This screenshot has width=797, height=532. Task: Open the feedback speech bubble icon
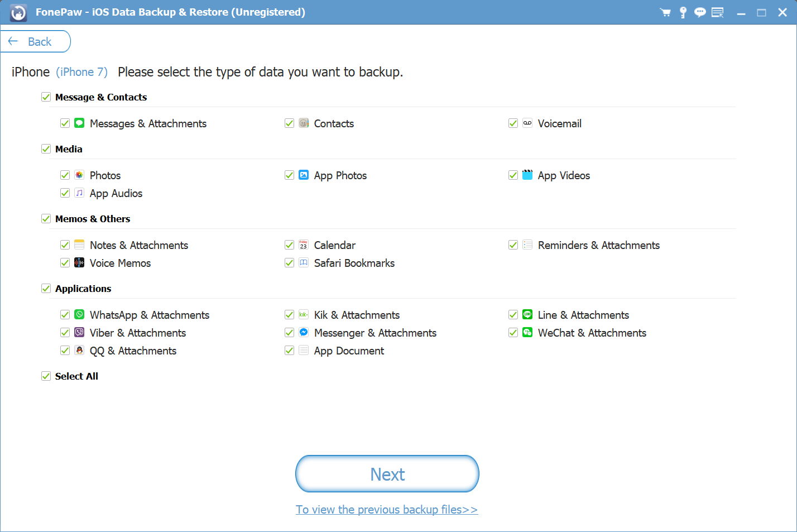(700, 12)
